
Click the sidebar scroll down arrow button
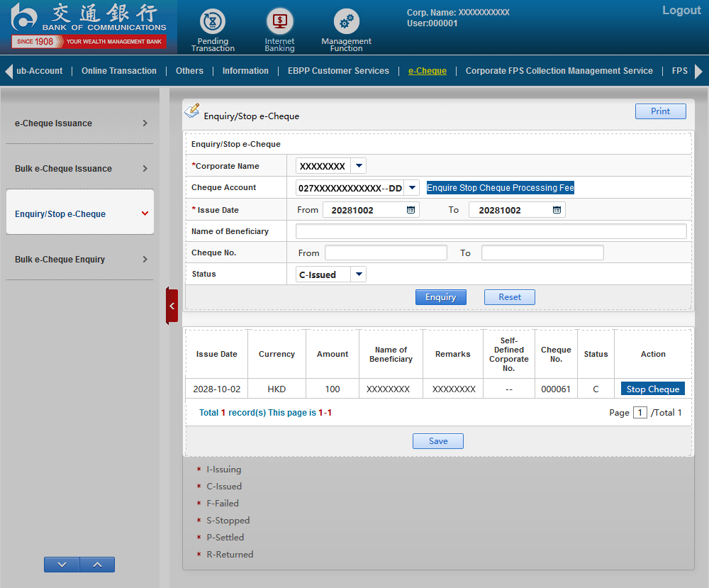click(x=62, y=565)
